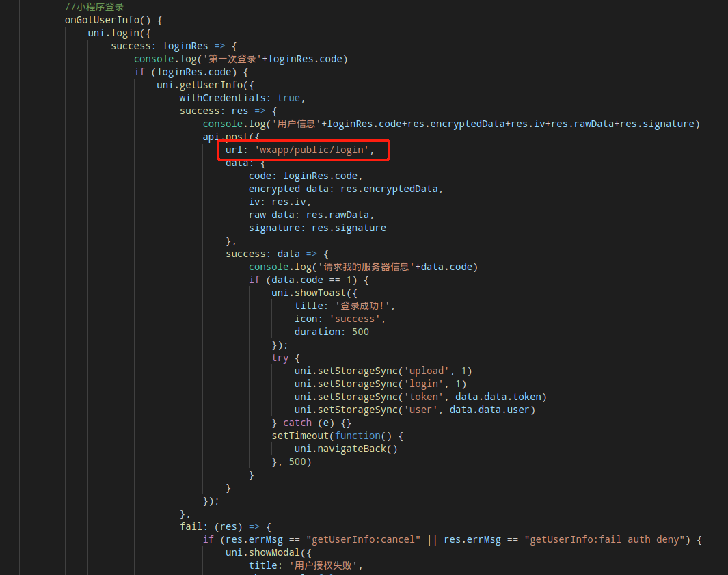Click the '} catch (e) {}' line
Viewport: 728px width, 575px height.
coord(312,423)
